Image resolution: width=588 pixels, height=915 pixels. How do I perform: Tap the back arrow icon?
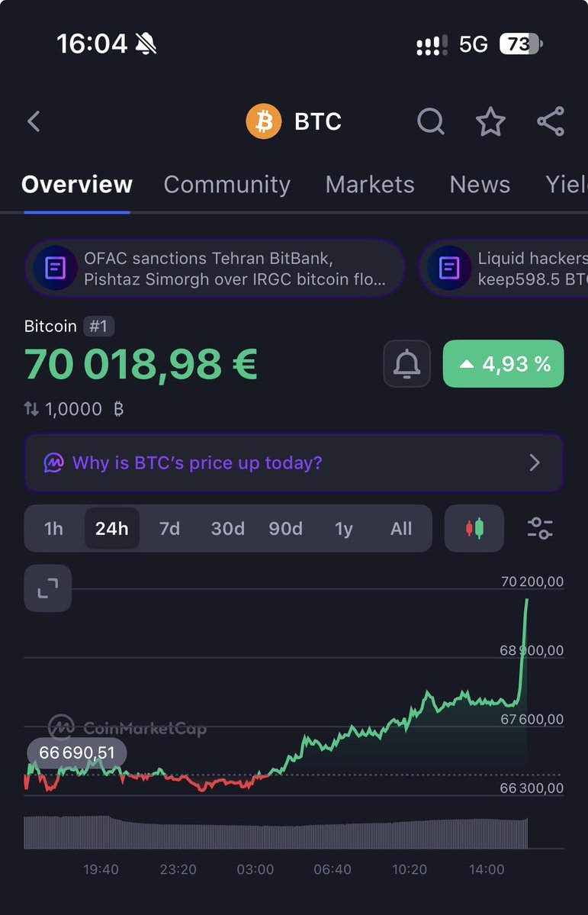point(34,121)
